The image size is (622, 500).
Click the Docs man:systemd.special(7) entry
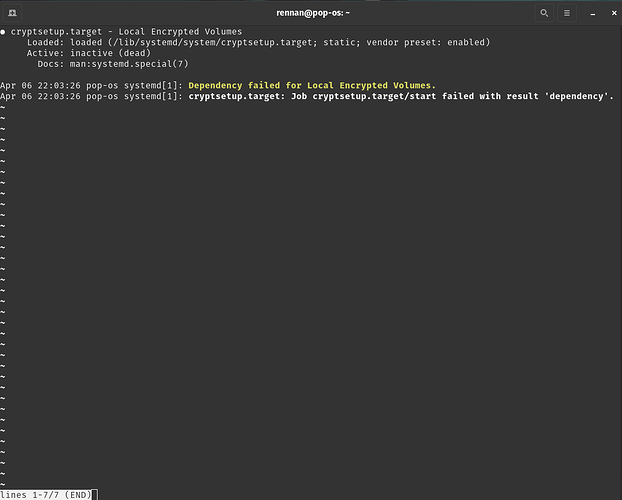coord(113,64)
